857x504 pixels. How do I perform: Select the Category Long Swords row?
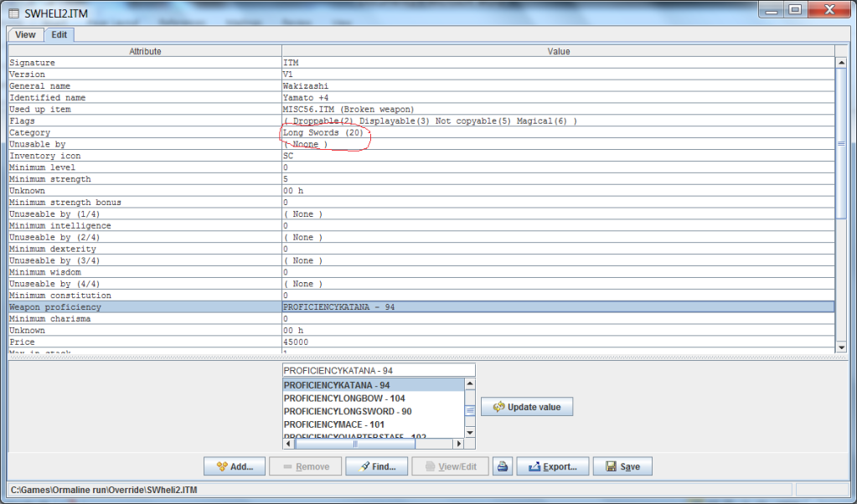(x=145, y=133)
